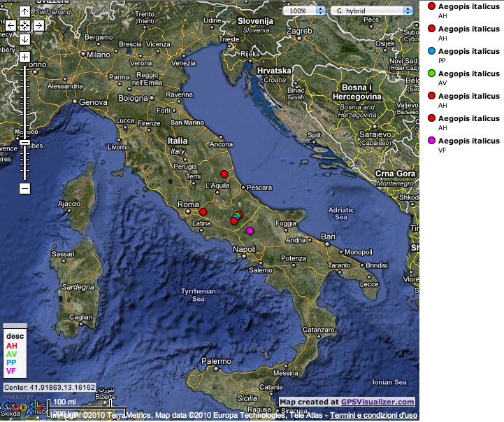Click the 'Bari' city label
This screenshot has width=504, height=422.
point(328,237)
